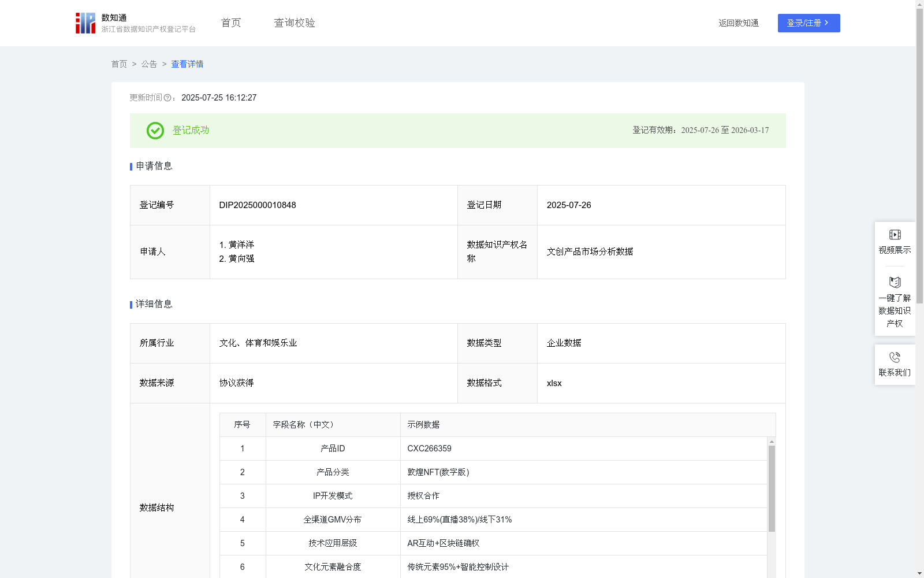Click the blue bar icon beside 申请信息
The width and height of the screenshot is (924, 578).
coord(131,166)
